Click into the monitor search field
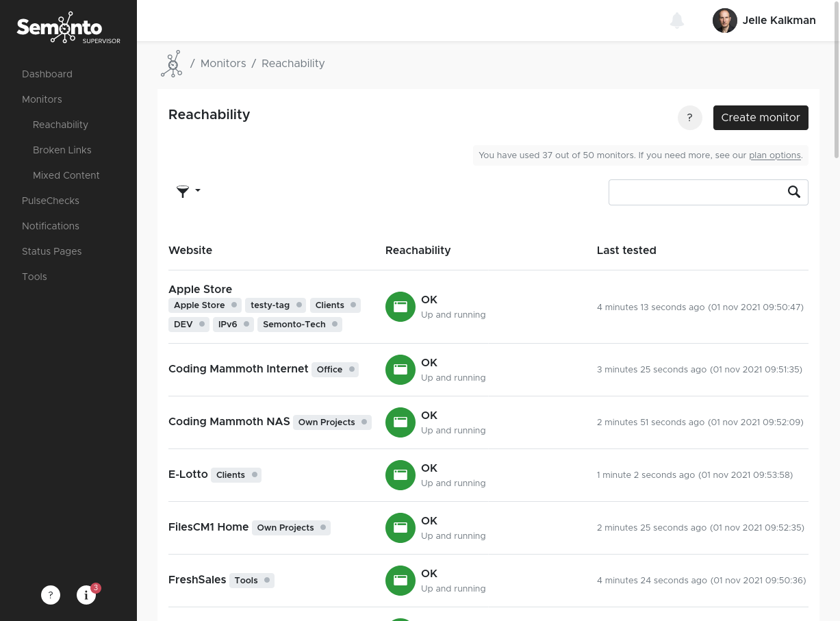The width and height of the screenshot is (840, 621). tap(695, 192)
